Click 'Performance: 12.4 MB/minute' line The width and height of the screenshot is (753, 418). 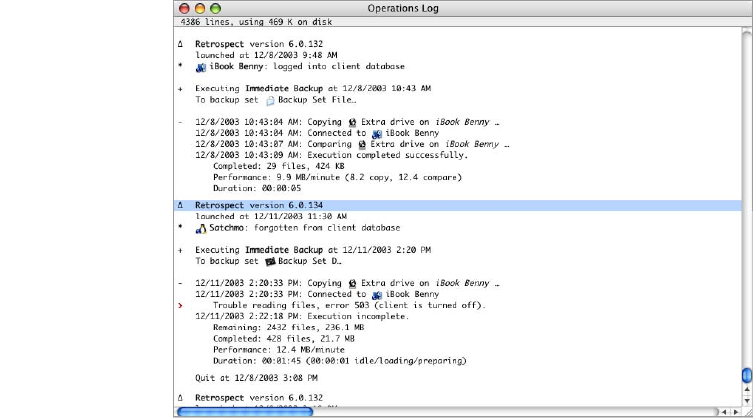279,350
